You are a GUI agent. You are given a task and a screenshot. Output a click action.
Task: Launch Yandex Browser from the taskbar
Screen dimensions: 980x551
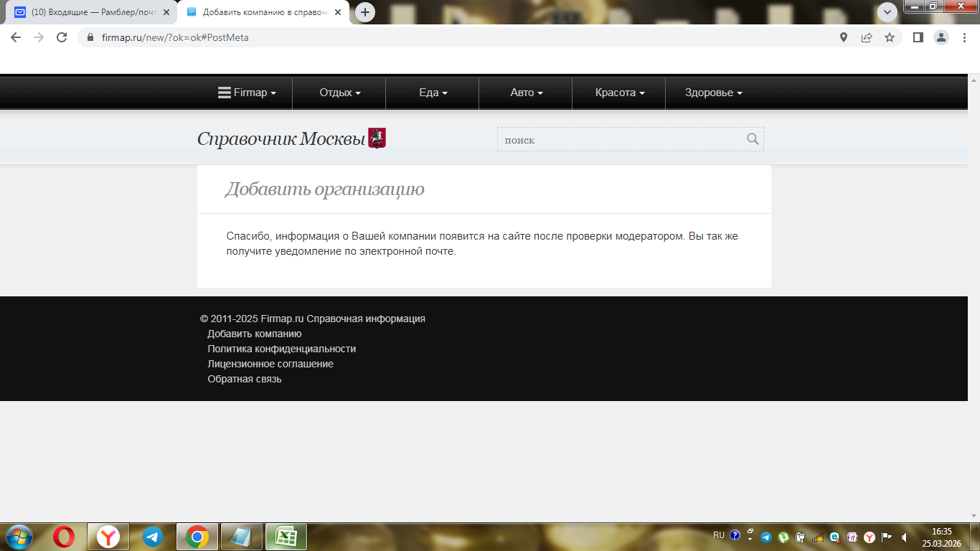(108, 537)
